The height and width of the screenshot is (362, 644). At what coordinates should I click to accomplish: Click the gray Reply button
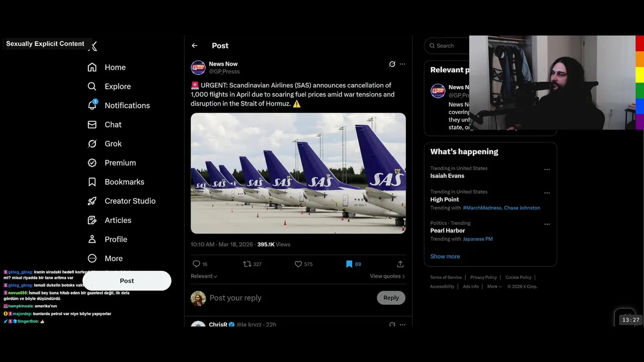coord(391,298)
